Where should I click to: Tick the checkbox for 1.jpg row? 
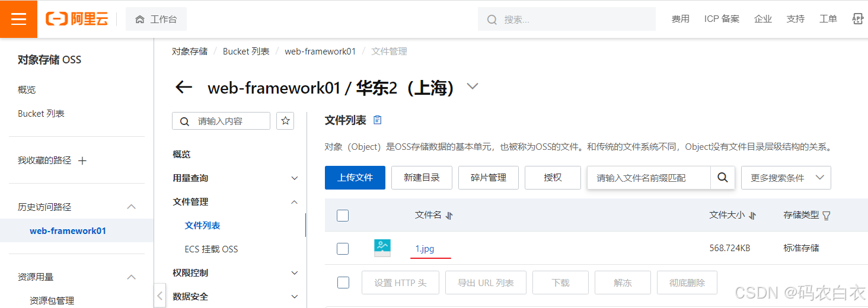click(343, 249)
